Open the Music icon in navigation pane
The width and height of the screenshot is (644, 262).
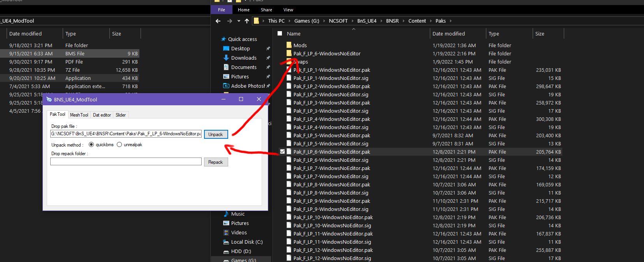(226, 214)
